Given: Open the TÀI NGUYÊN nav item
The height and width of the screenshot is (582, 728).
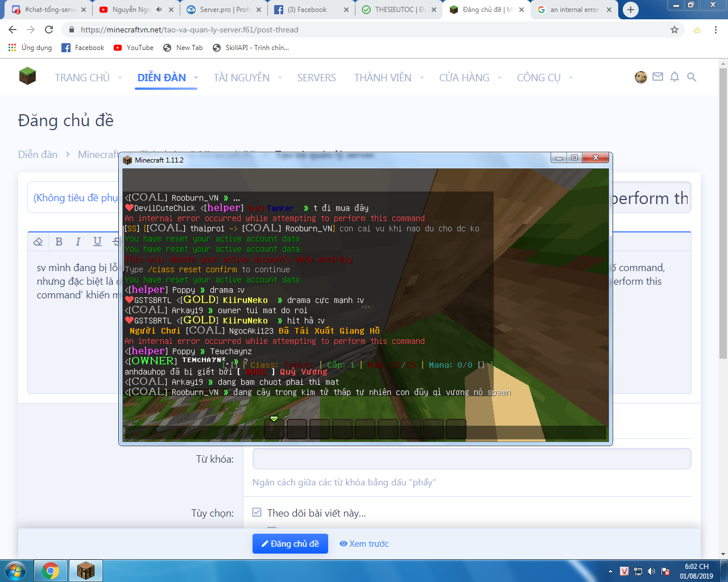Looking at the screenshot, I should click(242, 78).
